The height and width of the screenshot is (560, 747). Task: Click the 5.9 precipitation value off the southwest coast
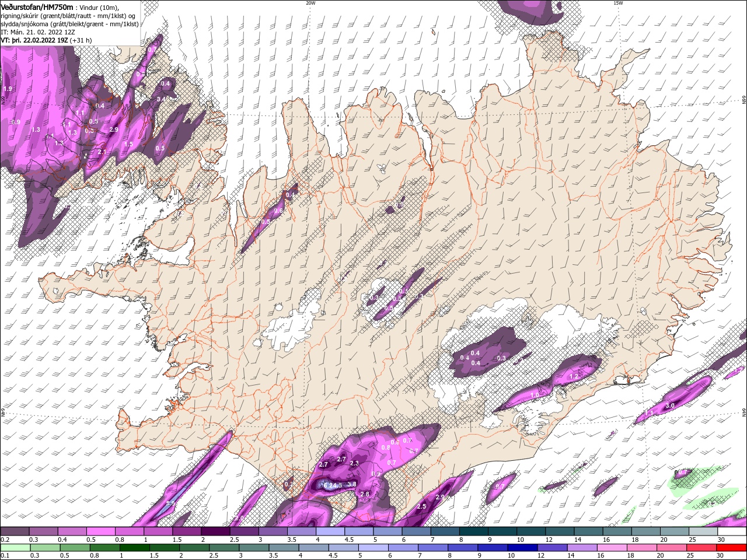[170, 503]
